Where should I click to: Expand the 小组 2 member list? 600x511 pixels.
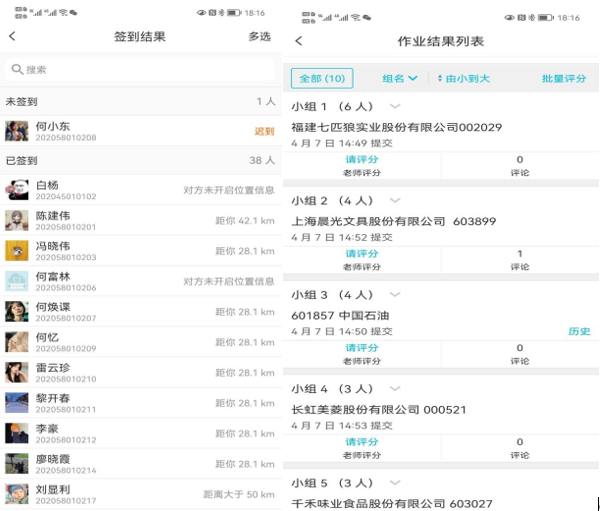(395, 200)
